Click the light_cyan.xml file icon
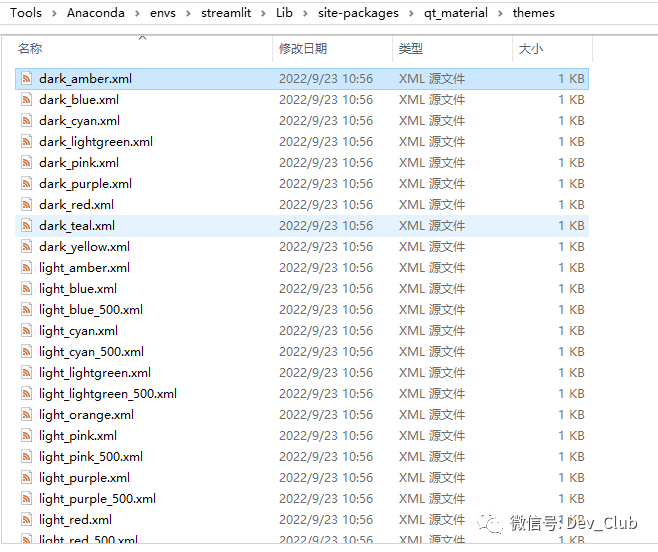The height and width of the screenshot is (552, 658). coord(26,330)
